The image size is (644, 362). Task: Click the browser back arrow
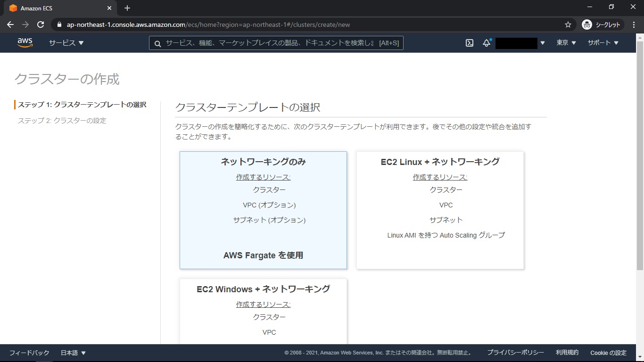(10, 25)
